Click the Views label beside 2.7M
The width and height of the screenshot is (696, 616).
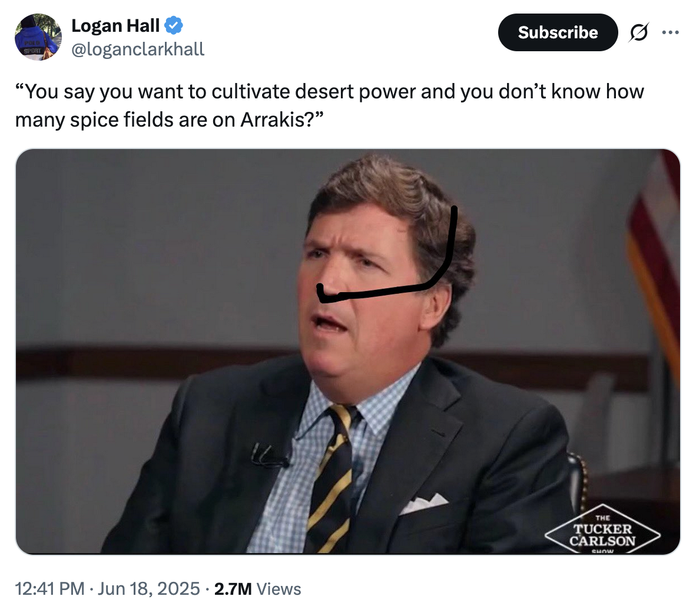279,589
